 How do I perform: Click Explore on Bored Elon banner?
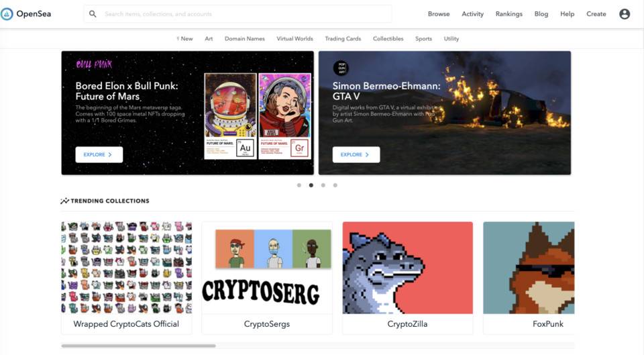99,154
